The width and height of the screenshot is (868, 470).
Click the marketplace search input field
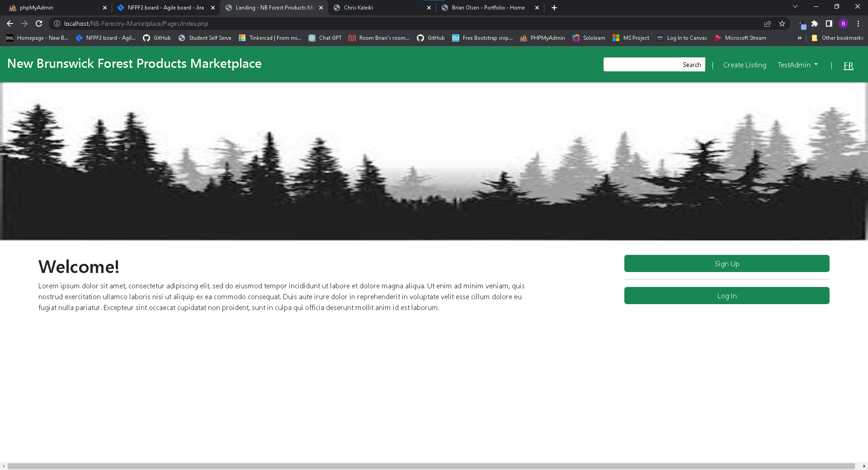click(641, 65)
